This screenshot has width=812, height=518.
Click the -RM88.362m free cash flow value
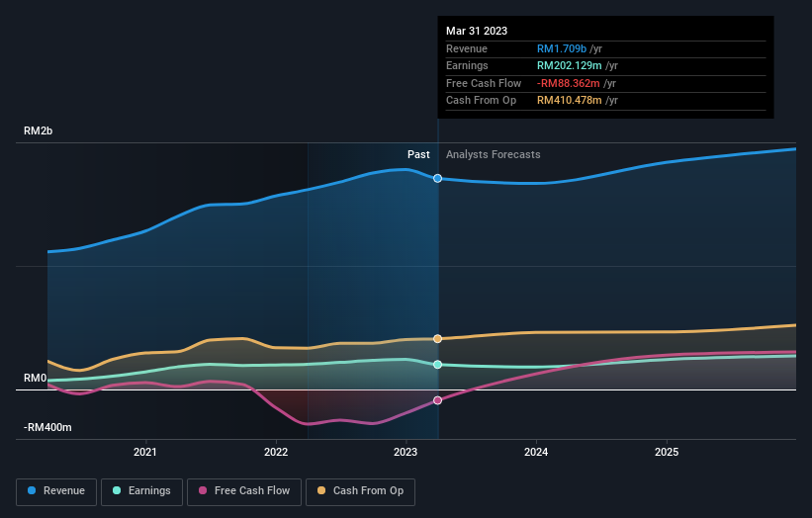(568, 83)
